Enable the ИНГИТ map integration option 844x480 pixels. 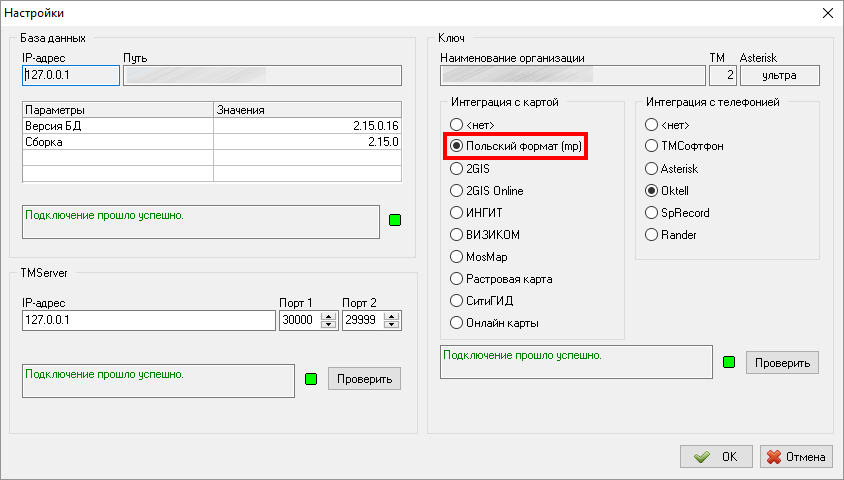pos(457,213)
